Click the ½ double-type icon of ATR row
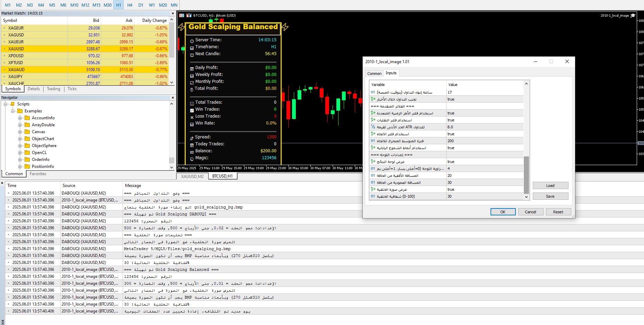This screenshot has width=644, height=325. click(373, 127)
